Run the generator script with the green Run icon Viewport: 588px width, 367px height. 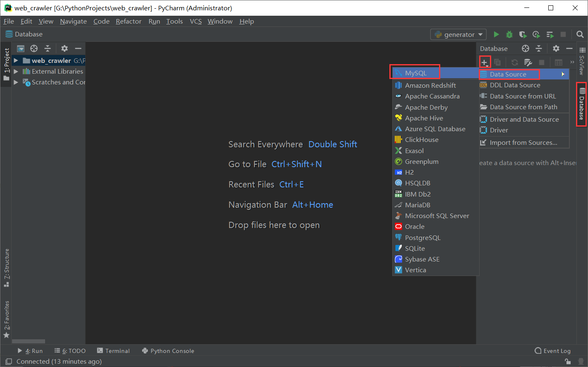tap(496, 34)
